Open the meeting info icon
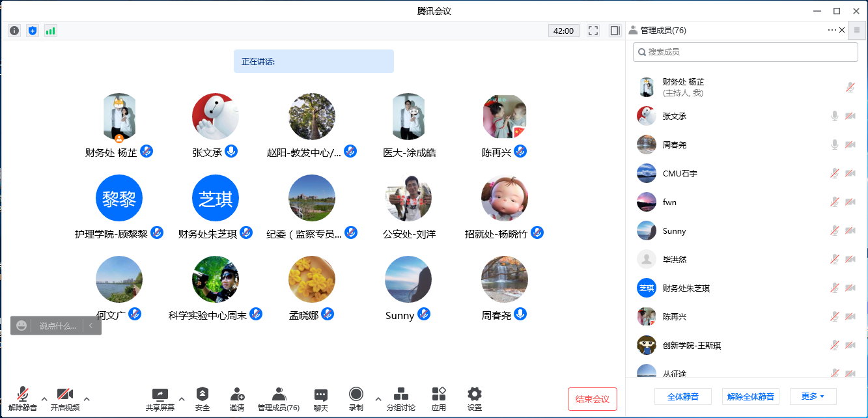 click(x=14, y=31)
